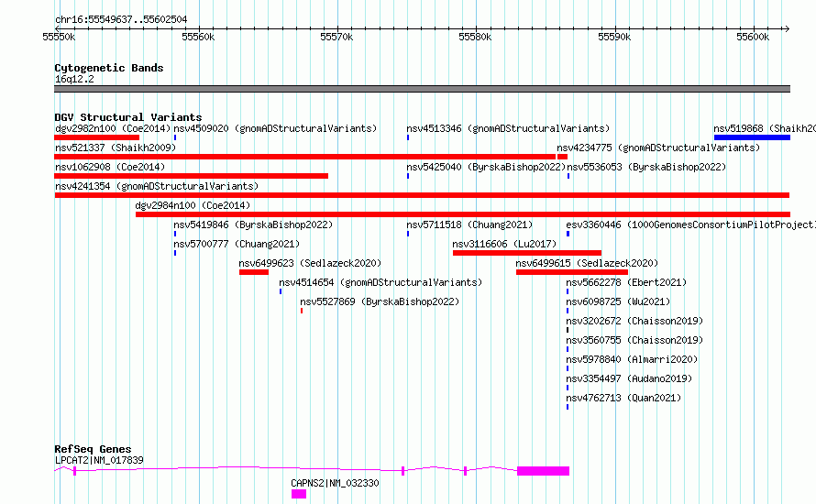The image size is (816, 504).
Task: Click the magenta CAPNS2 gene block
Action: coord(299,494)
